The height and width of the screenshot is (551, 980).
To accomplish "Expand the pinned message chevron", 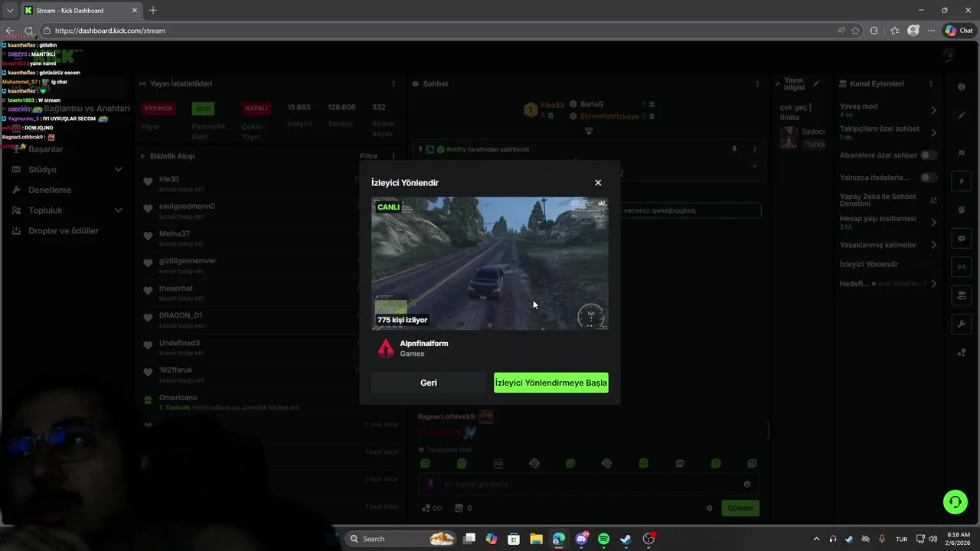I will tap(754, 165).
